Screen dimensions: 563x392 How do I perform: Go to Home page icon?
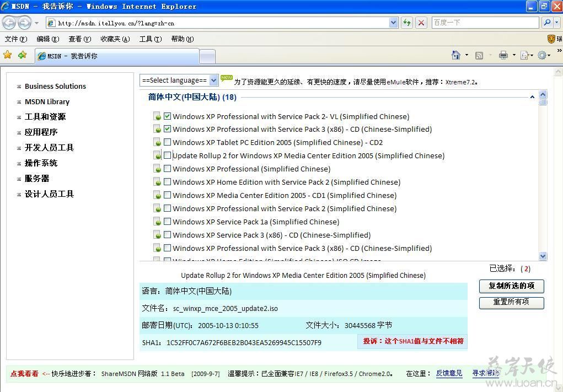[x=455, y=55]
